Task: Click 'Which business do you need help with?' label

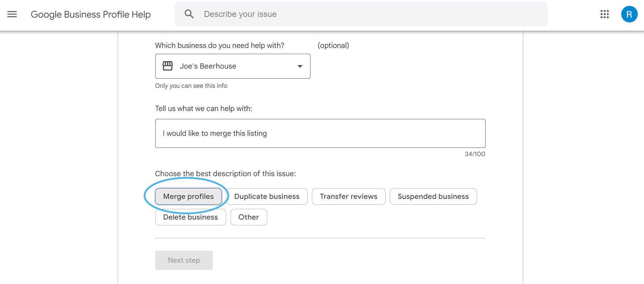Action: point(220,45)
